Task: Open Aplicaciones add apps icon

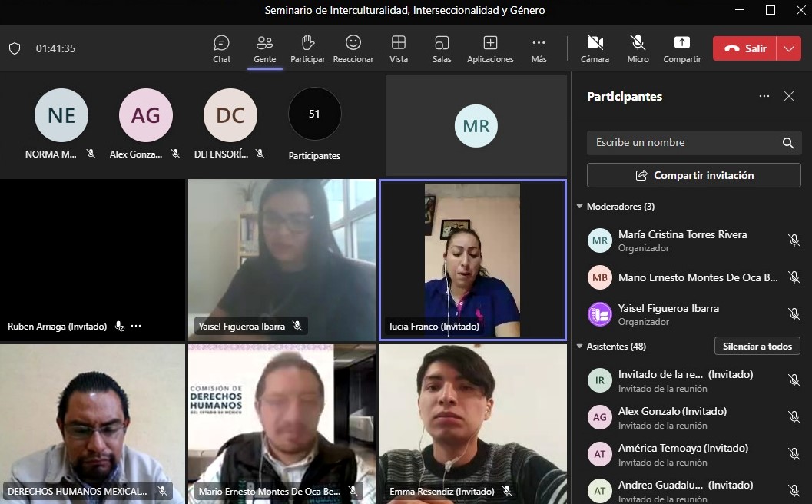Action: [x=490, y=48]
